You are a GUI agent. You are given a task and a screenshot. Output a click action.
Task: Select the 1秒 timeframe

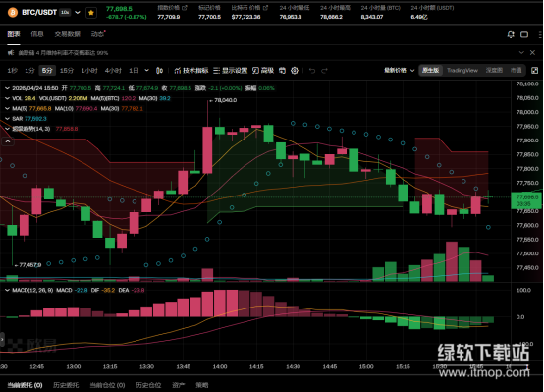(13, 71)
